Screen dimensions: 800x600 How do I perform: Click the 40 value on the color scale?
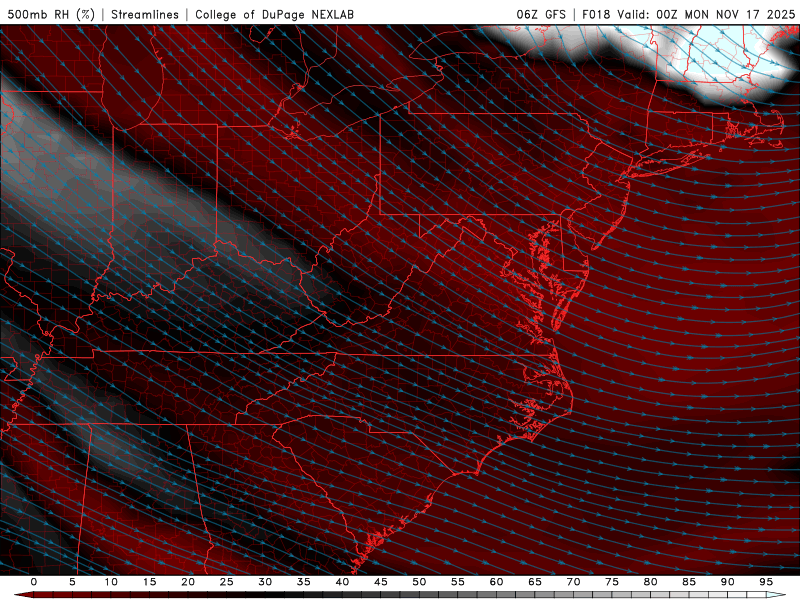tap(342, 582)
